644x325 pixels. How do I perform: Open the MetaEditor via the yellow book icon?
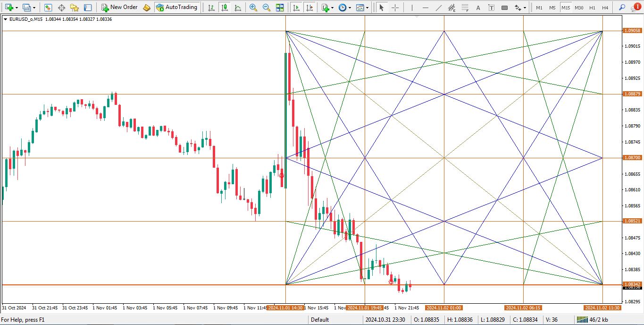146,7
